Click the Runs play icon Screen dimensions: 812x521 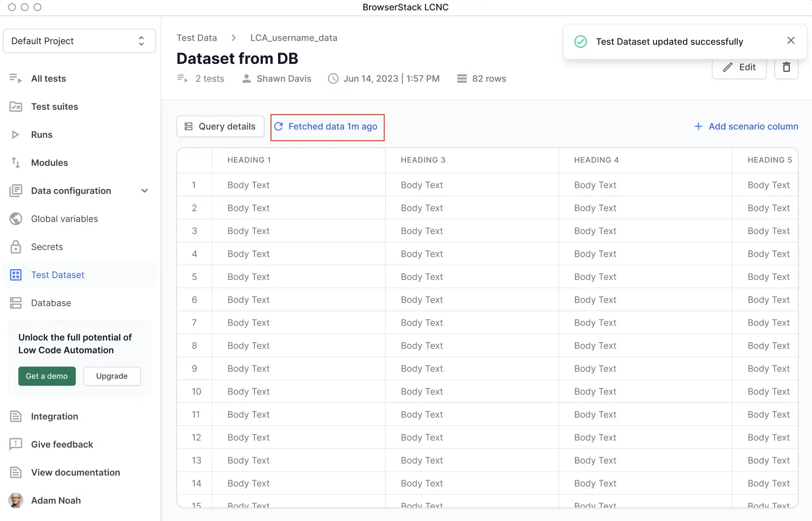(x=16, y=135)
